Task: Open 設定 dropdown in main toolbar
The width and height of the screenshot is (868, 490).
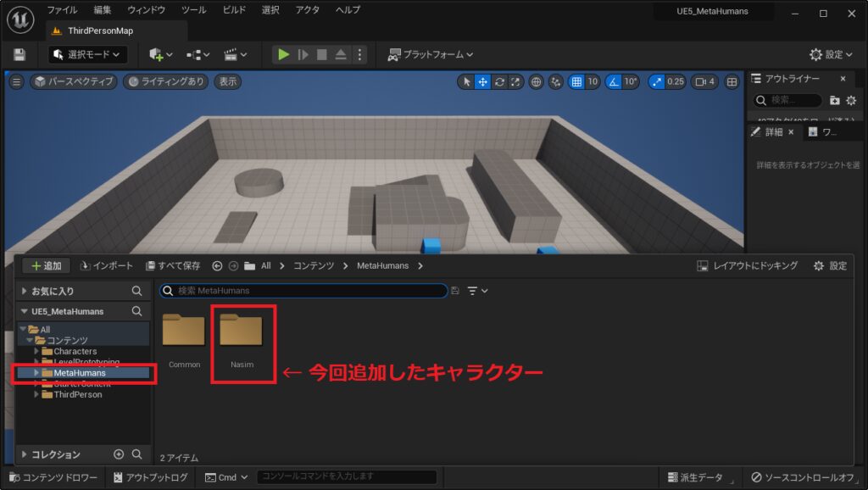Action: tap(831, 54)
